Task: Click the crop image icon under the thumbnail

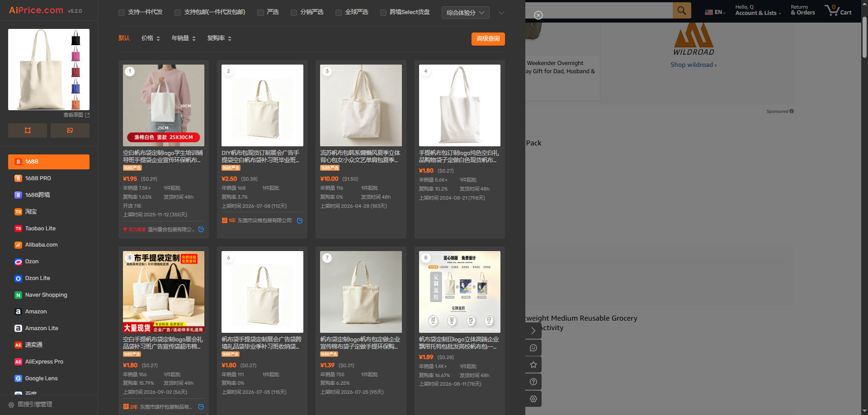Action: coord(28,131)
